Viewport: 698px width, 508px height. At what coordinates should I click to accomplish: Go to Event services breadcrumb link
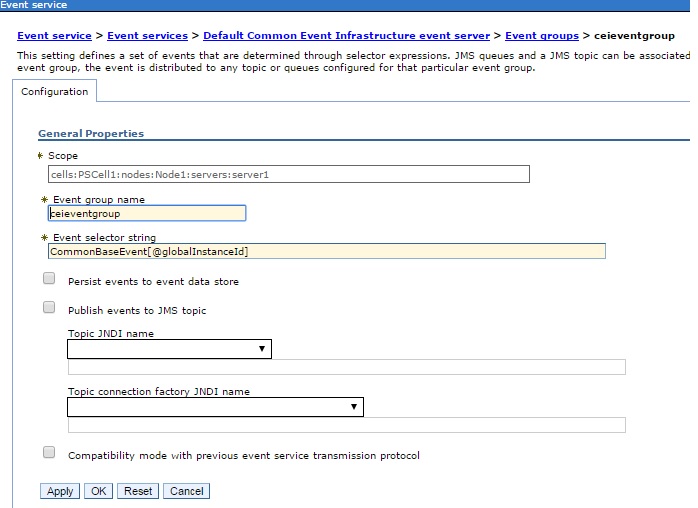(x=147, y=36)
